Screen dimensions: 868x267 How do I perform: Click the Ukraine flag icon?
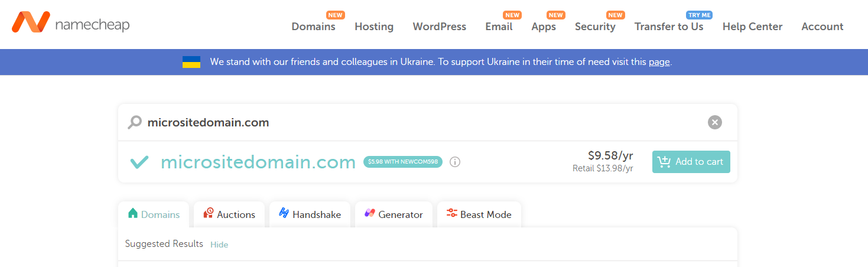pos(191,62)
